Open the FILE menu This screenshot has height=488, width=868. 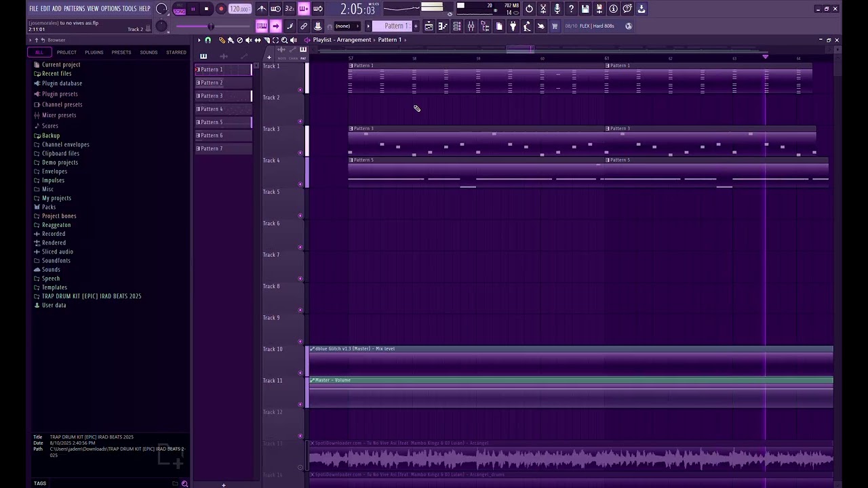(x=33, y=9)
